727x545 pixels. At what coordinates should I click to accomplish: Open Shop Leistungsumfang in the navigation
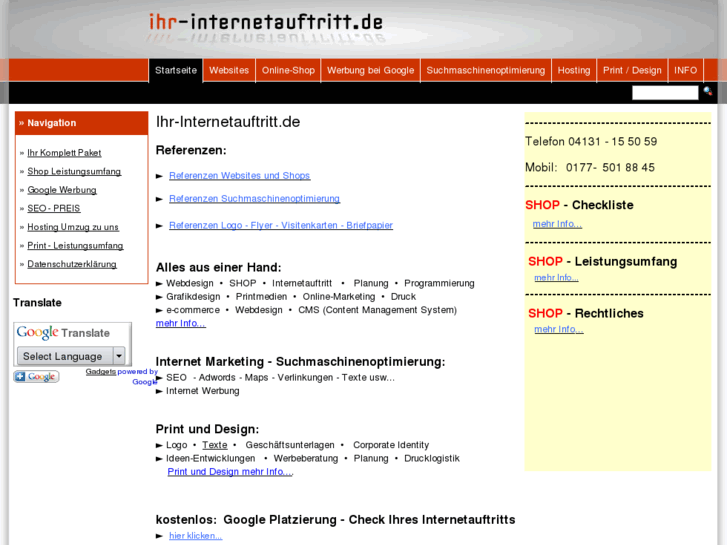pos(74,171)
